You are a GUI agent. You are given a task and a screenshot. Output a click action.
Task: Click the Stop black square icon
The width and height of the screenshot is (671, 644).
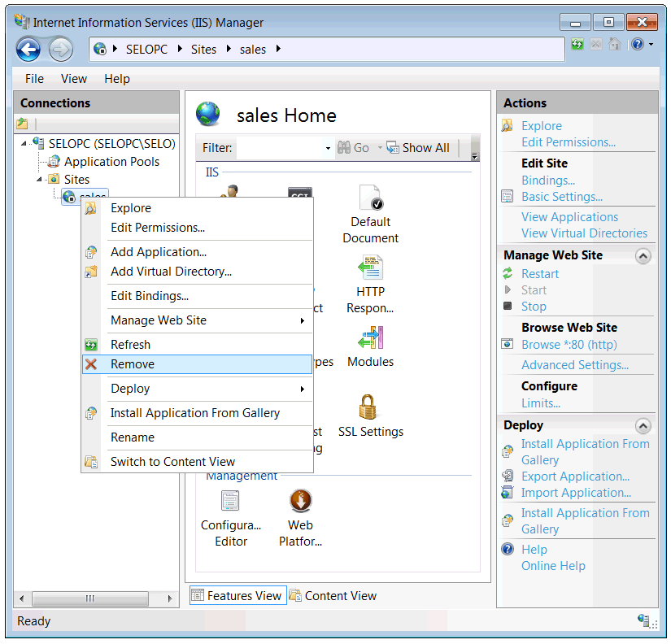point(508,306)
